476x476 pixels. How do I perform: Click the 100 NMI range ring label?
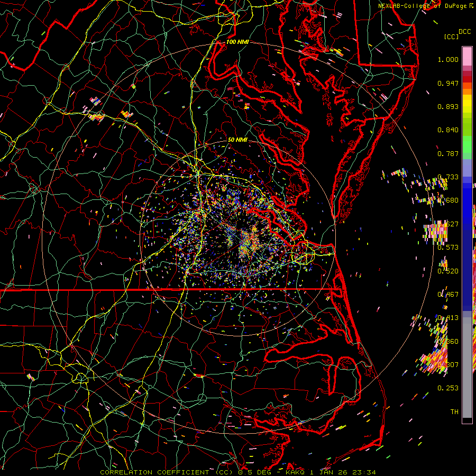pos(237,42)
